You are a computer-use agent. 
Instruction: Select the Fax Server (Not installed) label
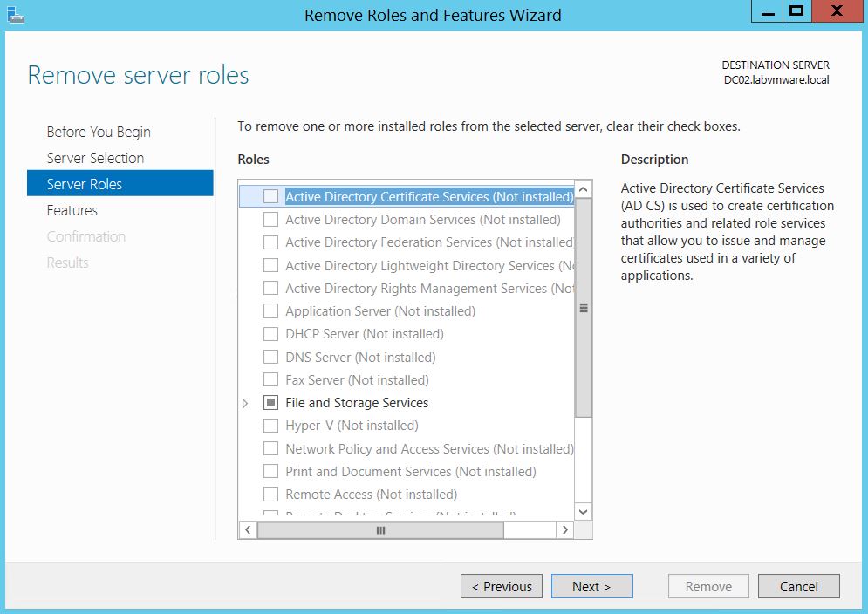click(357, 379)
